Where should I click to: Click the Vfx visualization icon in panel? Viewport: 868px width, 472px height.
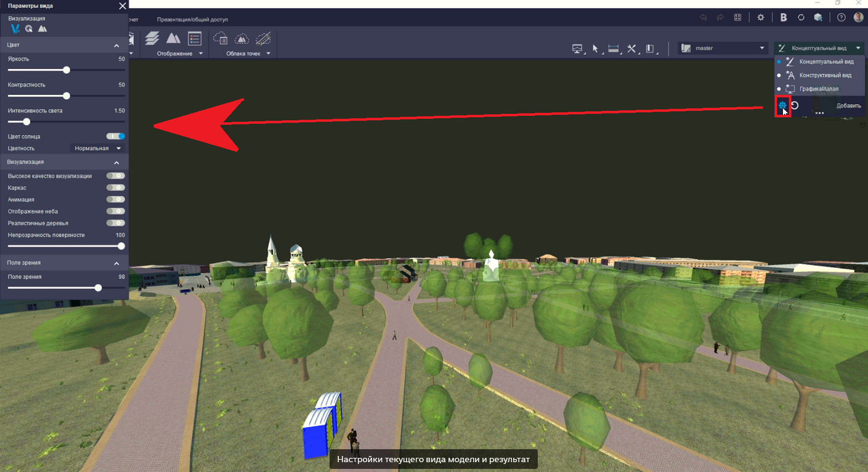[x=15, y=29]
